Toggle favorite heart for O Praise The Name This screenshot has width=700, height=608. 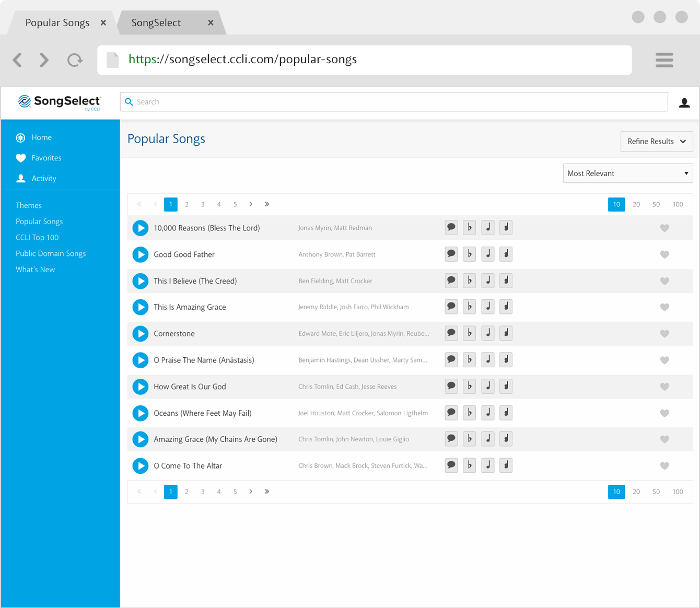click(x=664, y=360)
